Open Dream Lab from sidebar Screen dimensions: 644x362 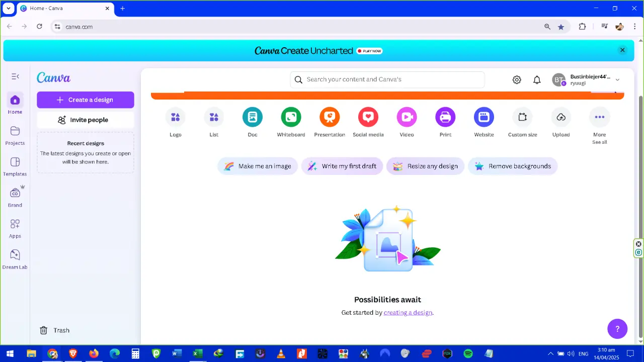pyautogui.click(x=15, y=260)
